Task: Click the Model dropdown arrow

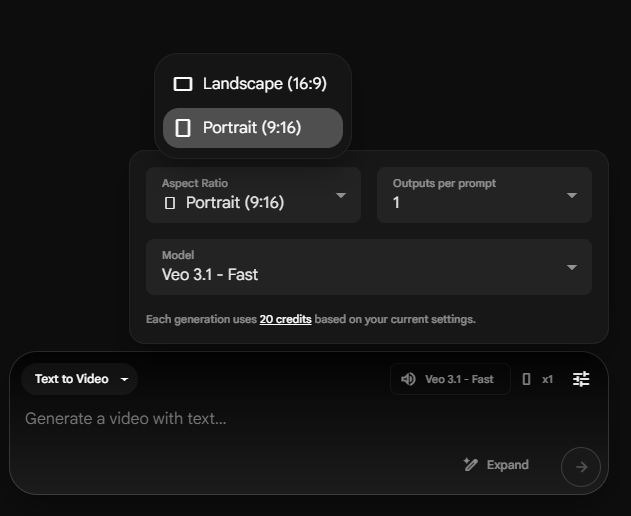Action: pyautogui.click(x=572, y=267)
